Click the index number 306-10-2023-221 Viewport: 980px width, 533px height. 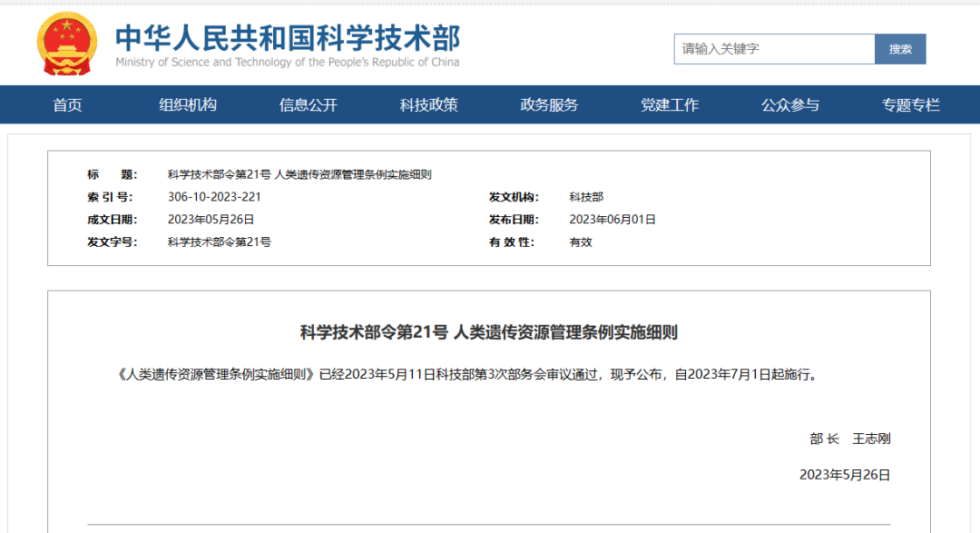(214, 197)
